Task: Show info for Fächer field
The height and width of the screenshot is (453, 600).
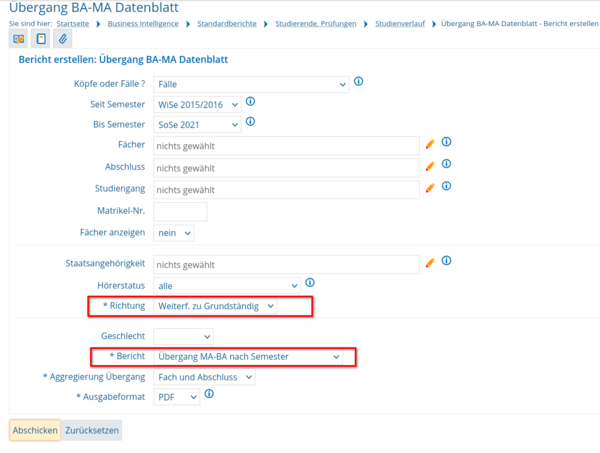Action: pyautogui.click(x=447, y=142)
